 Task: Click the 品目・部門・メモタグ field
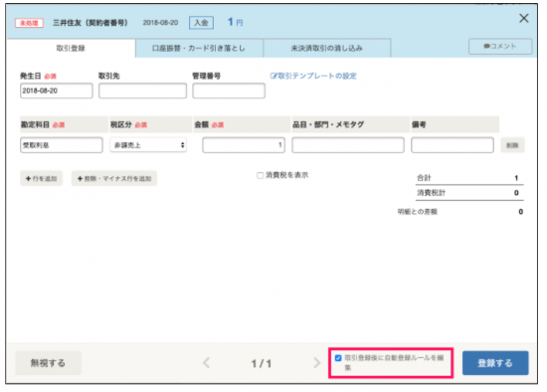pyautogui.click(x=348, y=145)
